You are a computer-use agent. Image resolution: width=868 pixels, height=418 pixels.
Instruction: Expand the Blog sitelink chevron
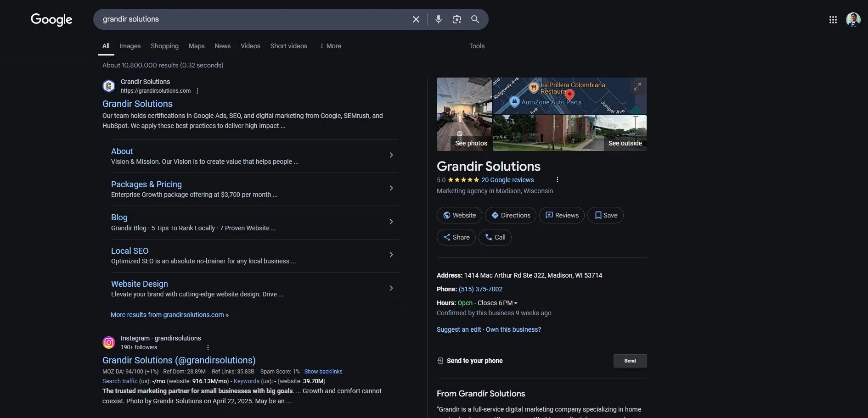[x=391, y=222]
